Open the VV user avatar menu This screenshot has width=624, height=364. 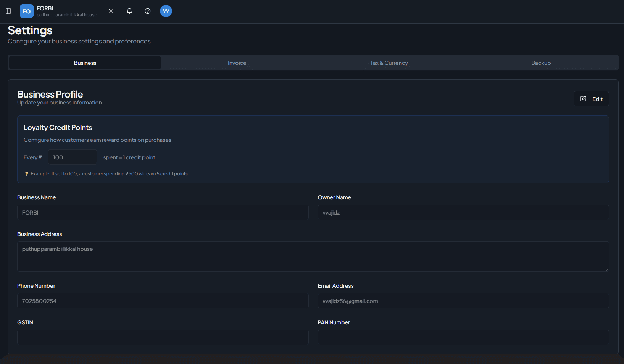click(166, 11)
